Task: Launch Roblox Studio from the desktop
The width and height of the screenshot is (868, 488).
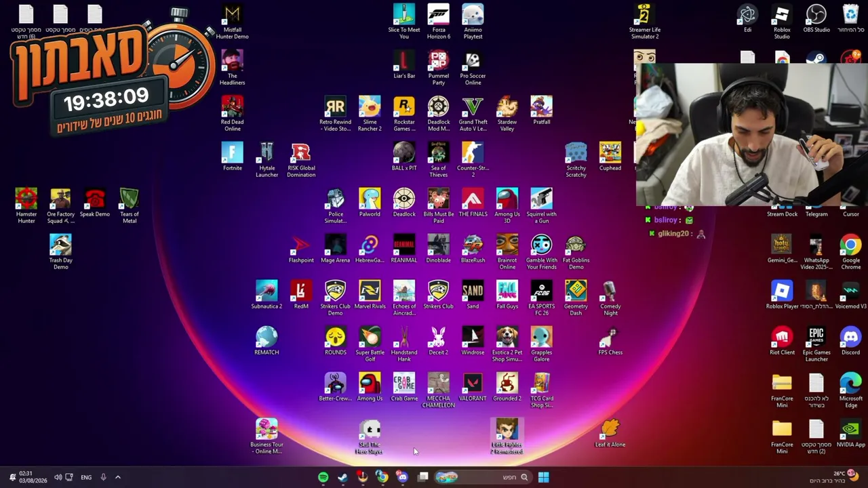Action: 782,22
